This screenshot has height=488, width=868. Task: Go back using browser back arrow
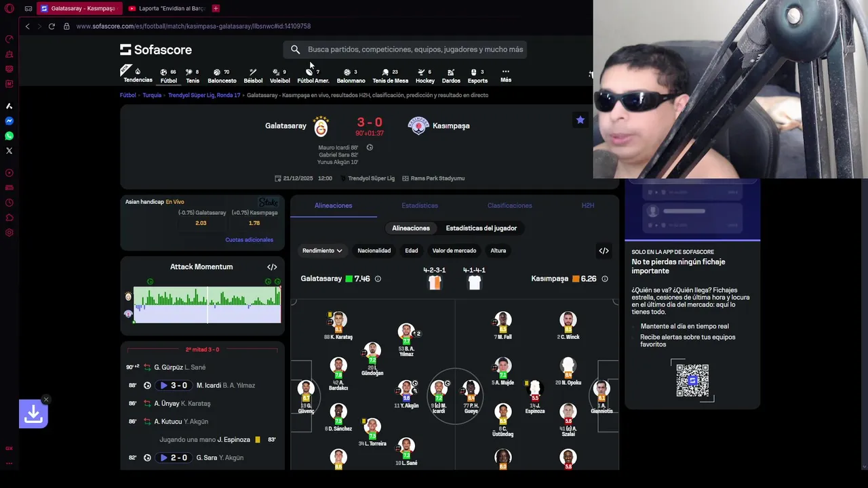pyautogui.click(x=27, y=26)
